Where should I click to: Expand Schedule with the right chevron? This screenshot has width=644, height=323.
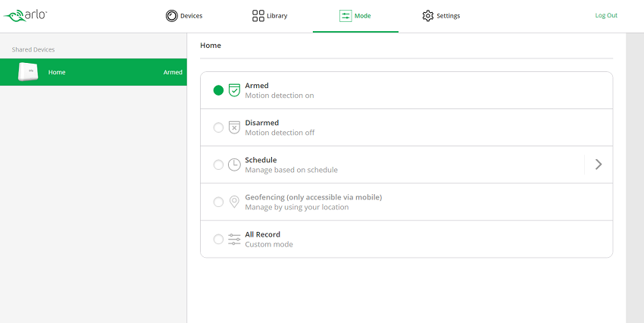pyautogui.click(x=599, y=165)
